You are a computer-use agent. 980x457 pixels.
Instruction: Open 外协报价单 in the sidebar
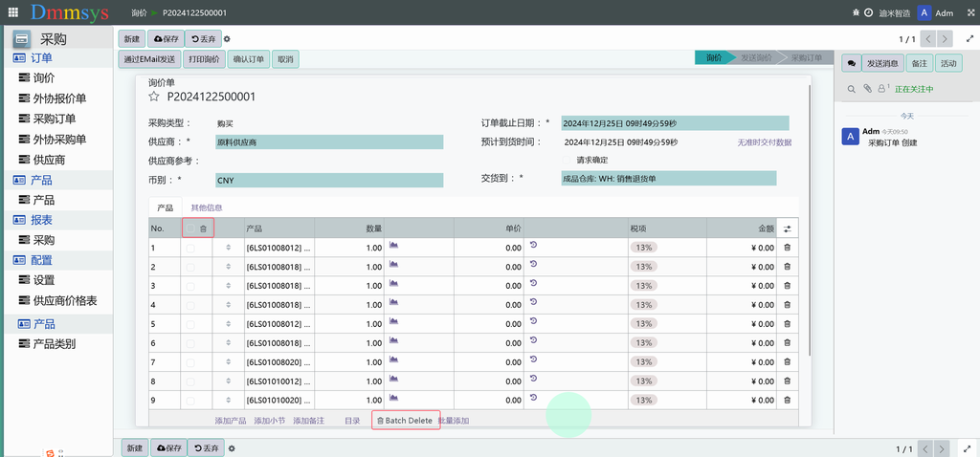pos(59,98)
